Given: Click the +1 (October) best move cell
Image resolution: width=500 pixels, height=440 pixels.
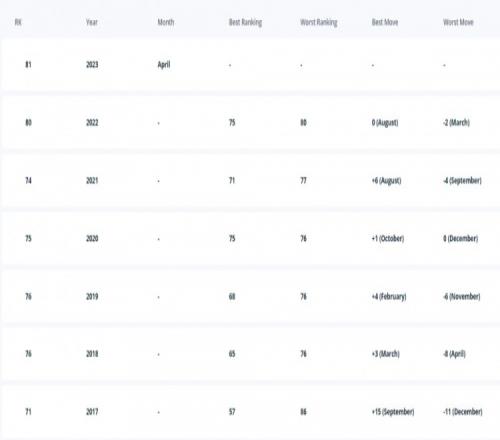Looking at the screenshot, I should (388, 239).
